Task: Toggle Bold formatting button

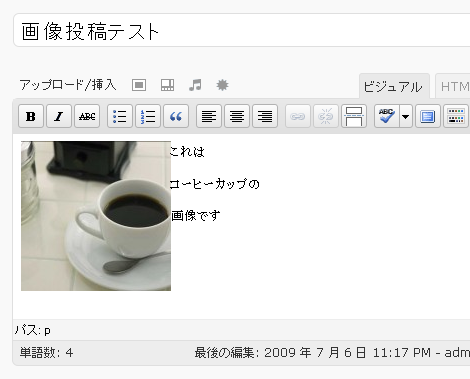Action: tap(31, 116)
